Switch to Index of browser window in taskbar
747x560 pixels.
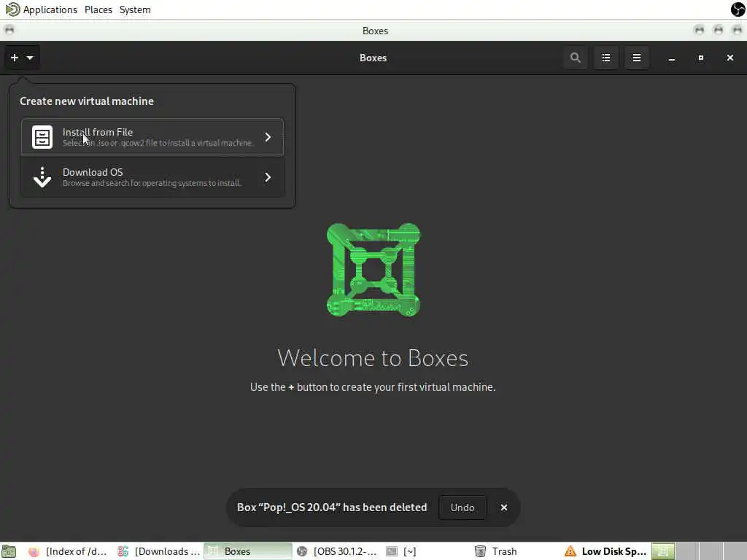tap(67, 551)
